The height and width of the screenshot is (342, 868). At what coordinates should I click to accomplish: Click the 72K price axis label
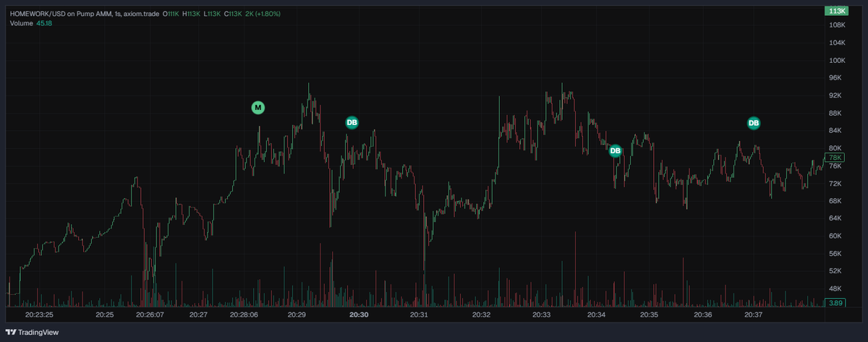click(837, 183)
